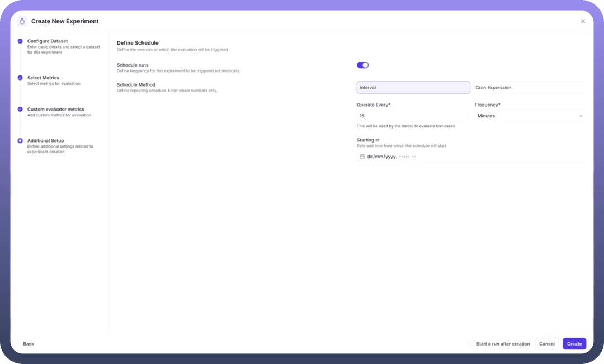This screenshot has height=364, width=604.
Task: Click the experiment flask icon in header
Action: pos(22,21)
